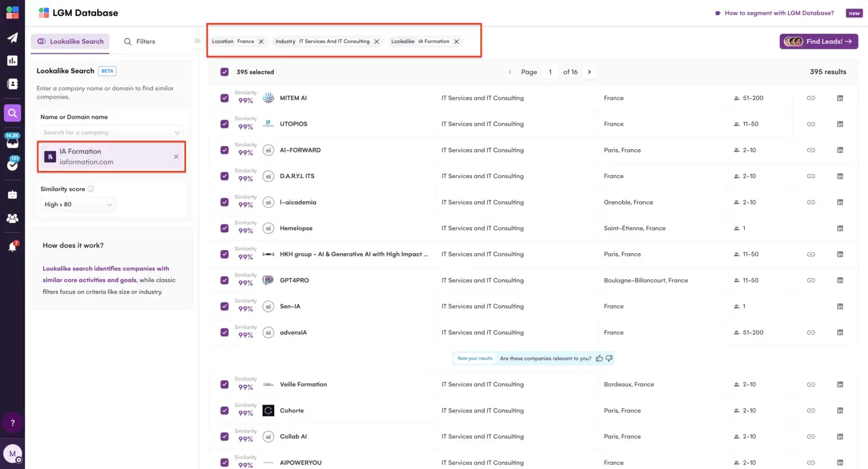Uncheck the Hemelopse row checkbox
Image resolution: width=868 pixels, height=469 pixels.
tap(224, 228)
